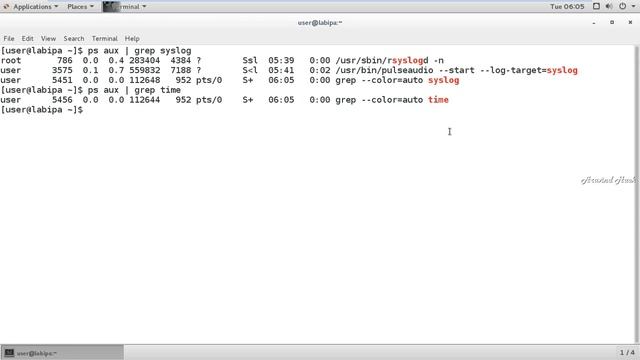Image resolution: width=640 pixels, height=360 pixels.
Task: Expand the system menu arrow beside power icon
Action: [633, 7]
